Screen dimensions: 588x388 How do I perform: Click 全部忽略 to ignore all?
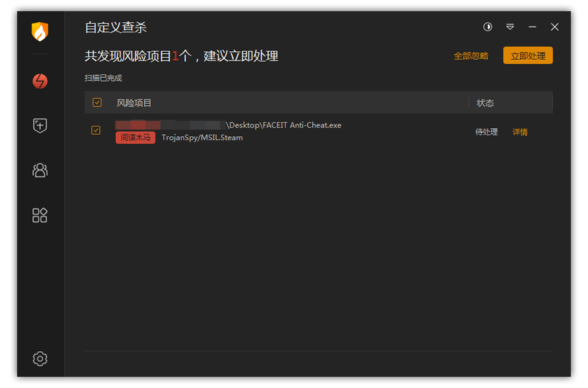(x=471, y=56)
